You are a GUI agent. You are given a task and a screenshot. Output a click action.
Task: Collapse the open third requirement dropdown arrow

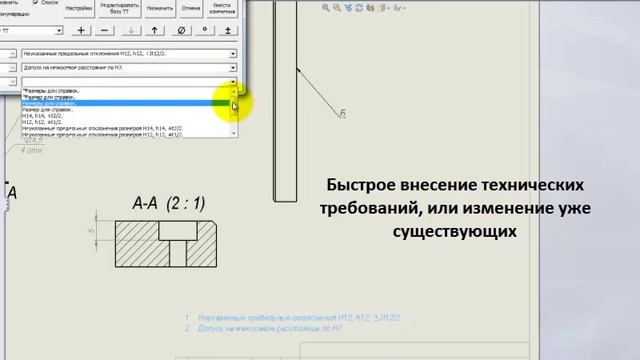(232, 82)
